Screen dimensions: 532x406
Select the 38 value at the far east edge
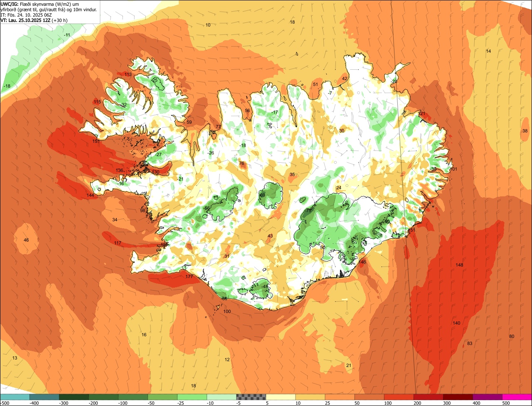525,131
